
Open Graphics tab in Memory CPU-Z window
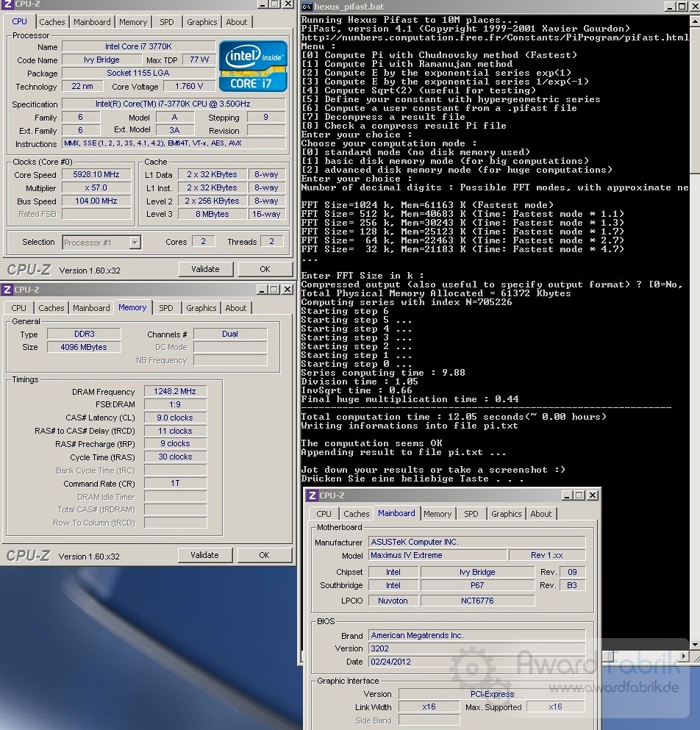[x=201, y=308]
